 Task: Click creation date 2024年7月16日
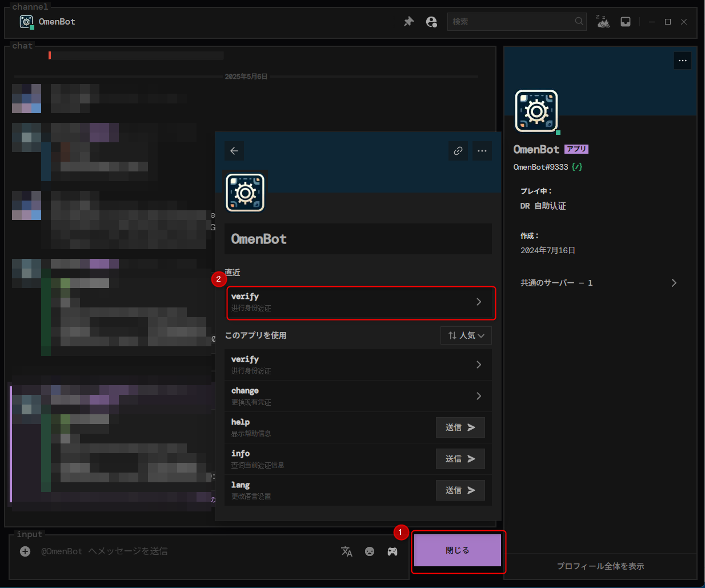(x=548, y=250)
